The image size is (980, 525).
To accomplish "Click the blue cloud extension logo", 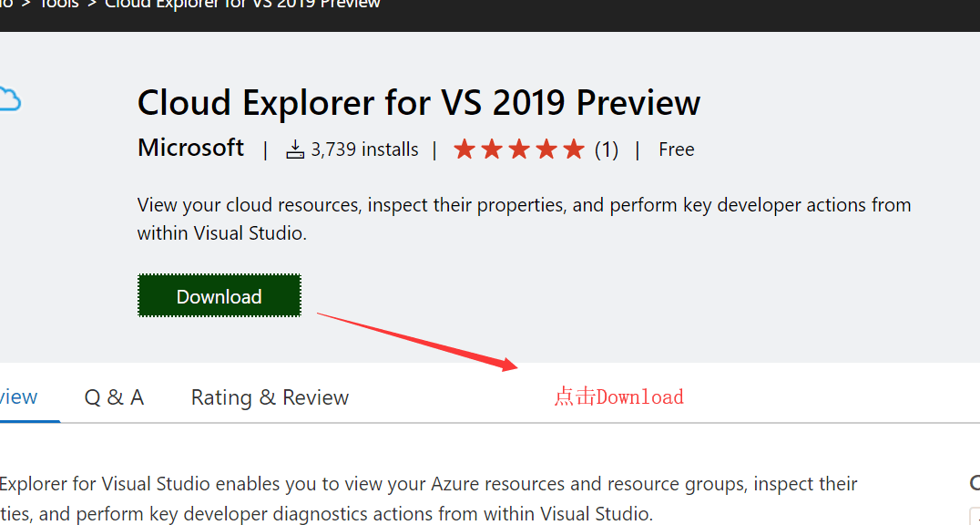I will pos(10,100).
